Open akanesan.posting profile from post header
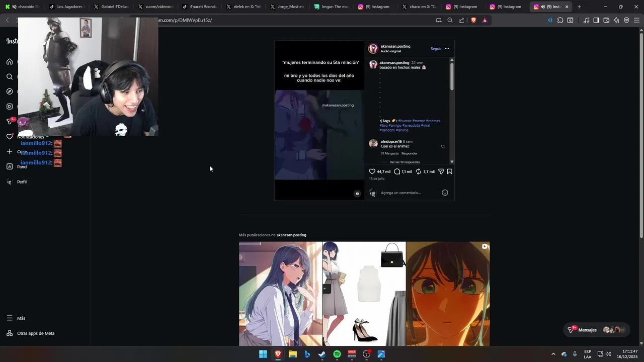Viewport: 644px width, 362px height. click(395, 46)
